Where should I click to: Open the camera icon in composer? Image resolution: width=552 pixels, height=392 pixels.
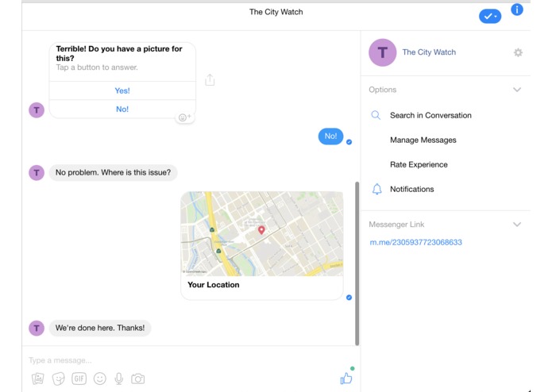137,379
